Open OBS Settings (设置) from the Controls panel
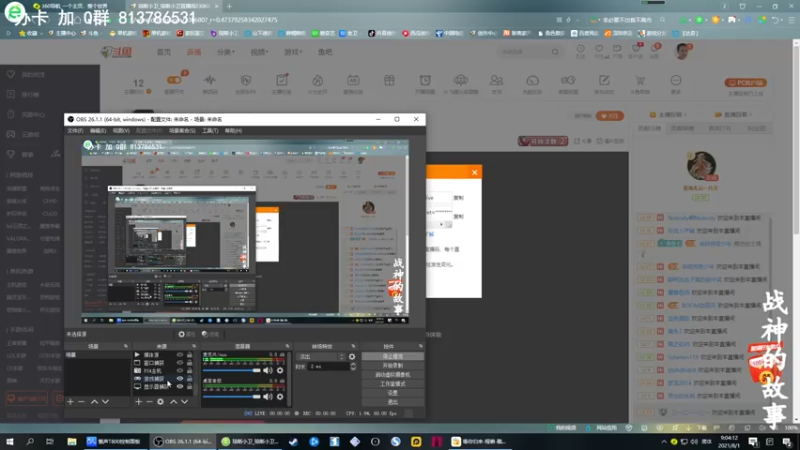 pyautogui.click(x=392, y=393)
